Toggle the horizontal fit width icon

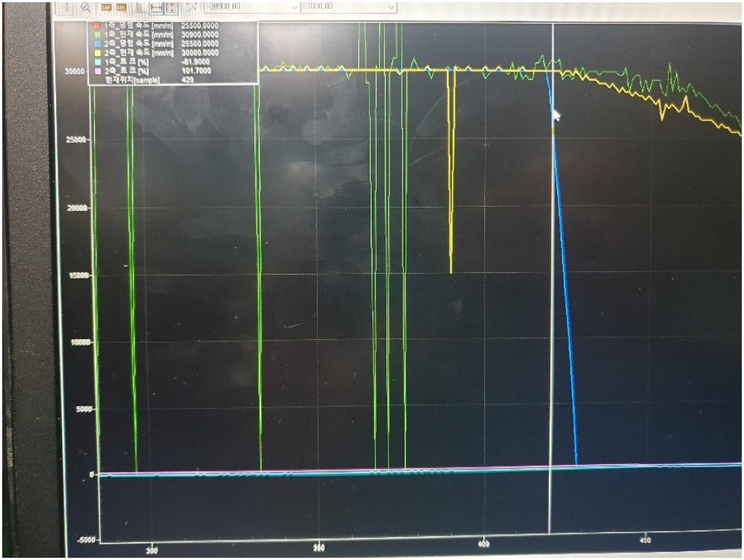coord(156,7)
